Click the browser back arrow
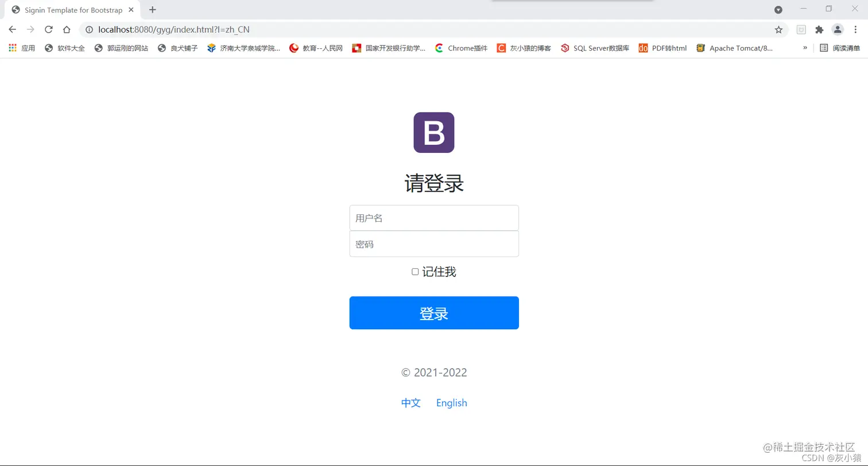Viewport: 868px width, 466px height. point(13,29)
